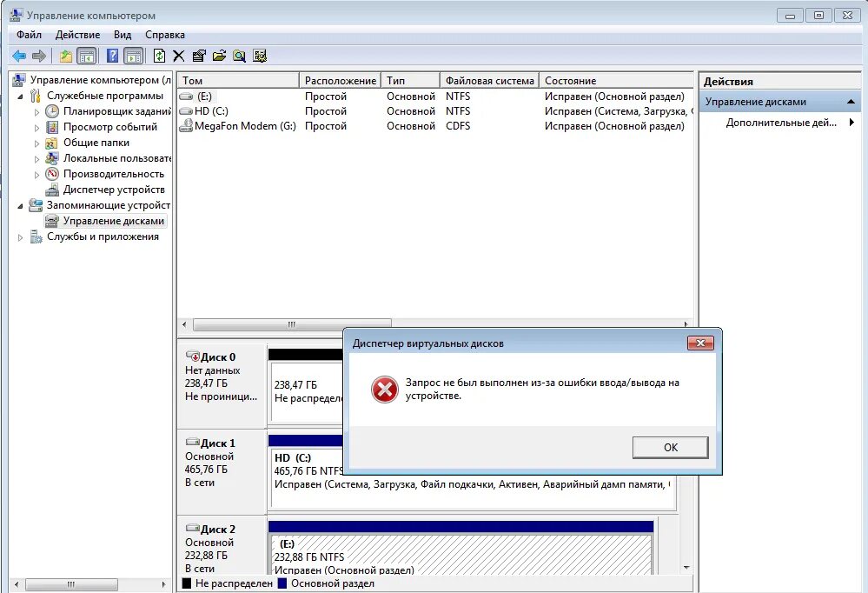Click the Refresh toolbar icon
Screen dimensions: 868x593
point(159,56)
